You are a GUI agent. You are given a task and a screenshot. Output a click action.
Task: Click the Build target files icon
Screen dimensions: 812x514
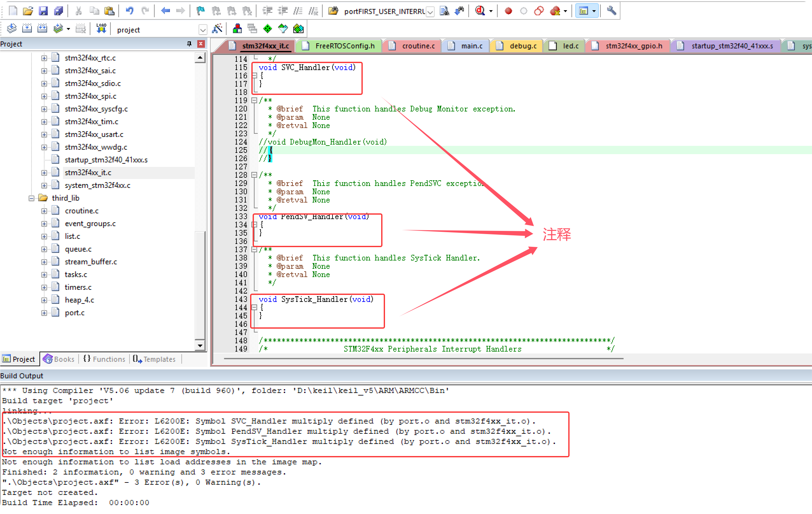[x=27, y=28]
